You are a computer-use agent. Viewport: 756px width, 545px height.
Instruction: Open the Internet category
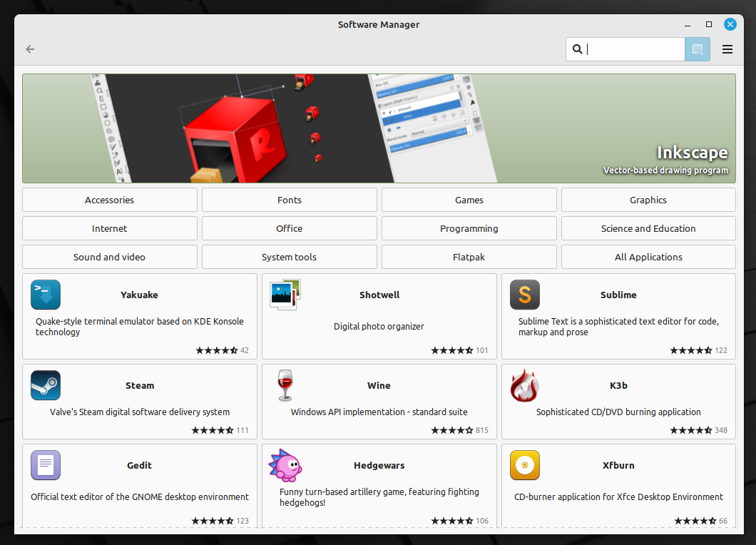(109, 228)
